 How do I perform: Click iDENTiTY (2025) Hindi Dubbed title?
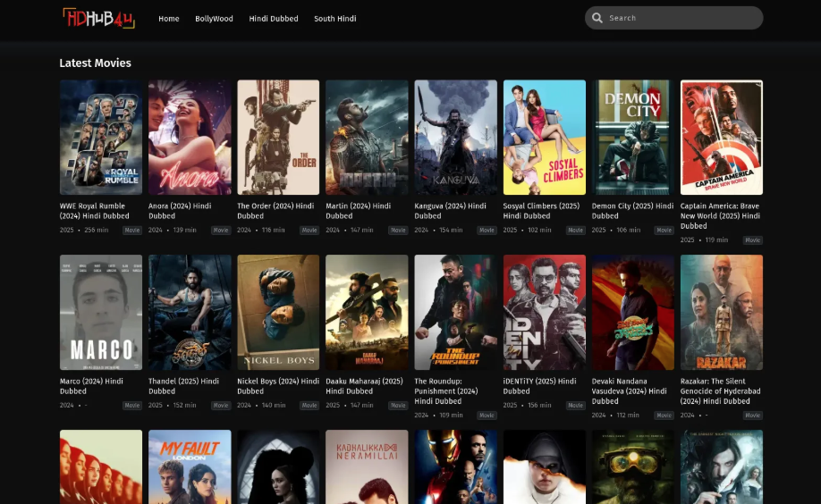click(x=540, y=386)
